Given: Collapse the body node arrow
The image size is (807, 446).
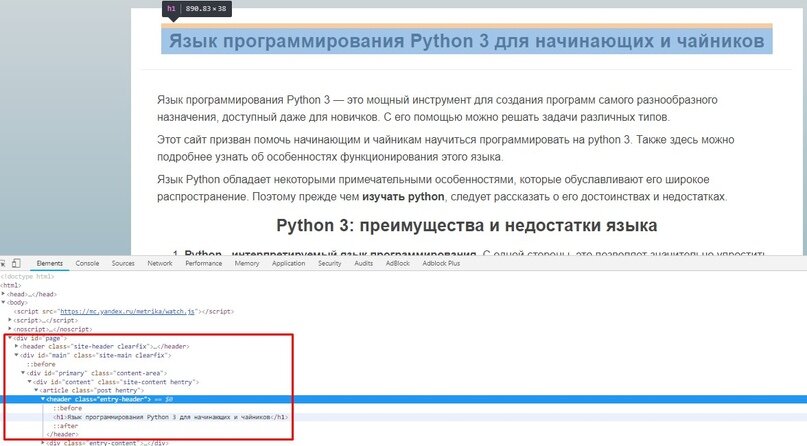Looking at the screenshot, I should pyautogui.click(x=4, y=302).
